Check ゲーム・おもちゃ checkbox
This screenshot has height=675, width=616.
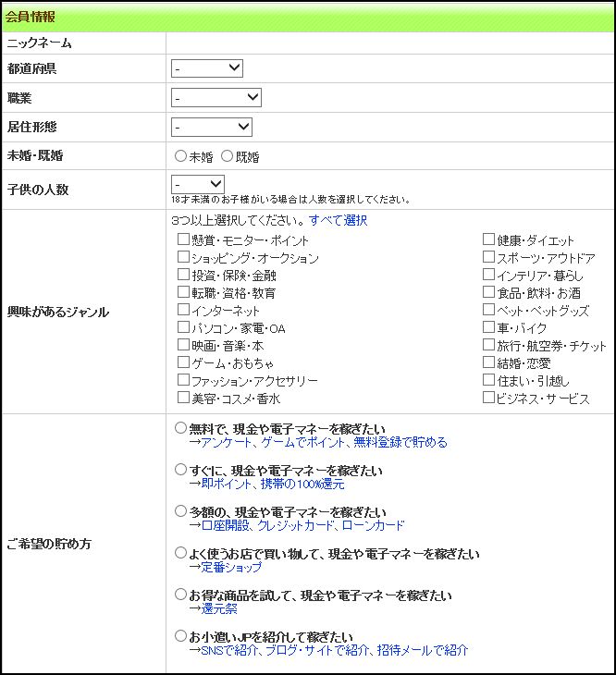(x=183, y=362)
